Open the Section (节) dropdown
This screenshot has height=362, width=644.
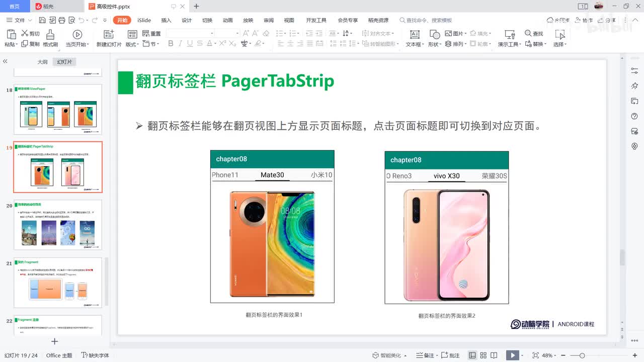tap(151, 44)
